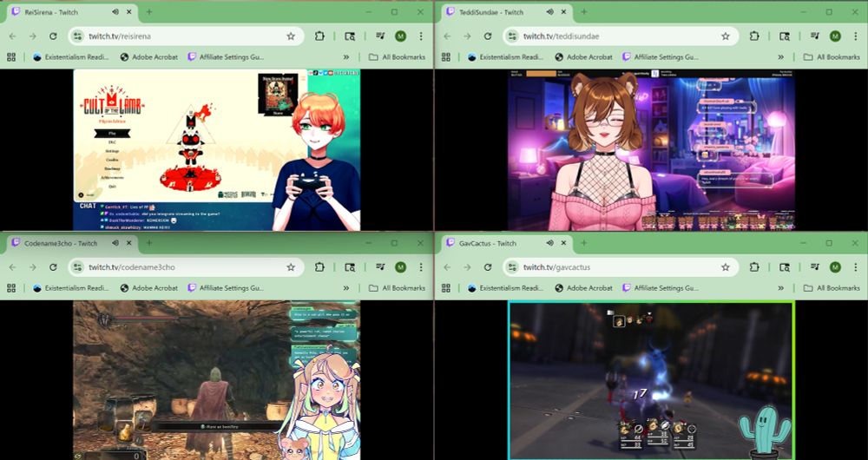This screenshot has height=460, width=868.
Task: Open Adobe Acrobat bookmark in ReiSirena window
Action: tap(149, 57)
